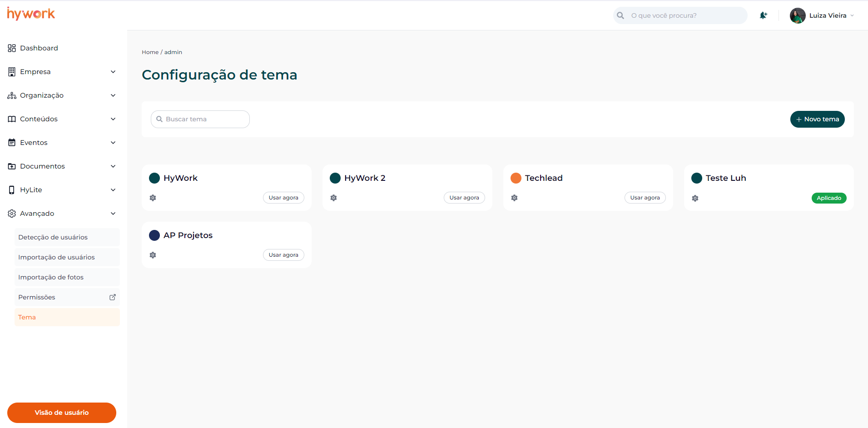
Task: Click gear icon on Techlead theme card
Action: coord(514,198)
